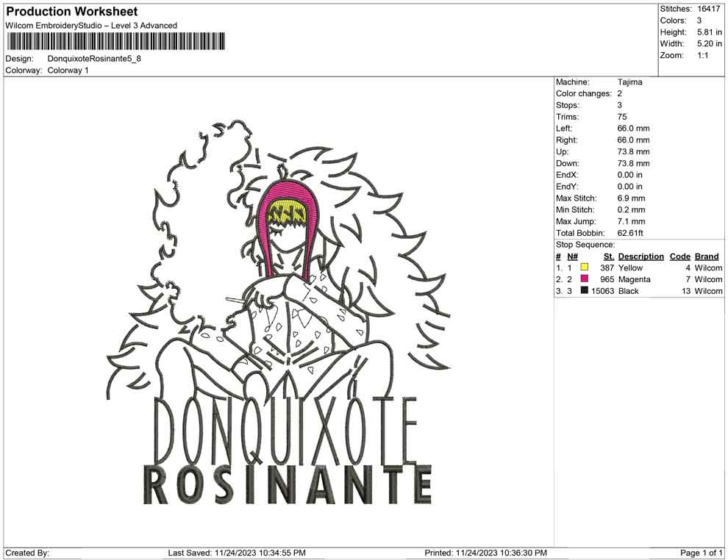
Task: Click the Magenta color swatch
Action: pyautogui.click(x=585, y=279)
